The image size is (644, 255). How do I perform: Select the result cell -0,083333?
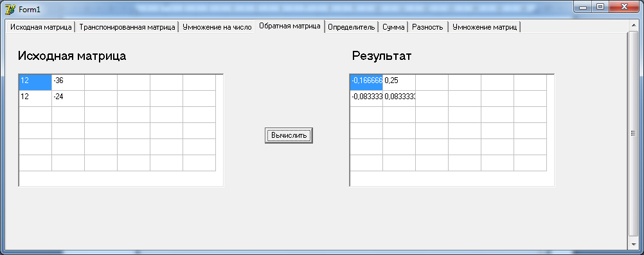366,99
